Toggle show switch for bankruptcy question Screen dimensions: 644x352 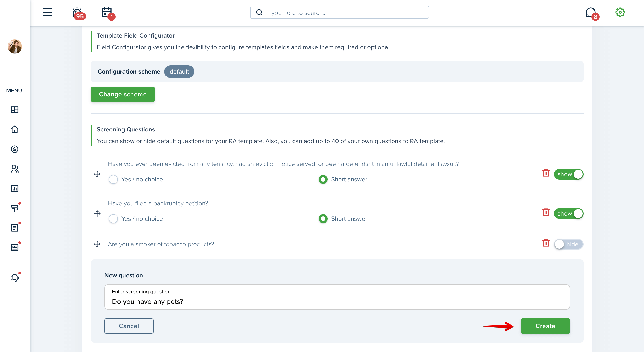pos(569,213)
